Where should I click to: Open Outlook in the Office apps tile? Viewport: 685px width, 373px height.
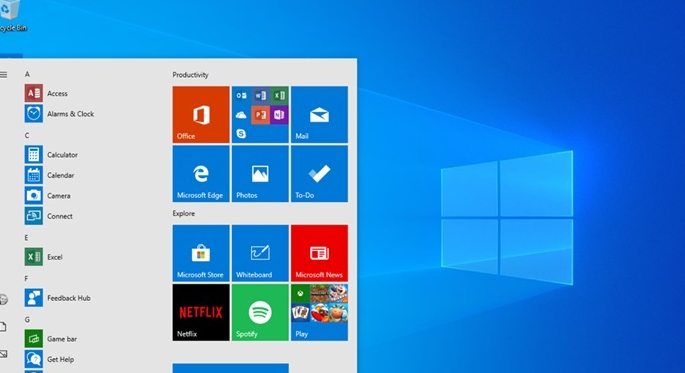241,96
